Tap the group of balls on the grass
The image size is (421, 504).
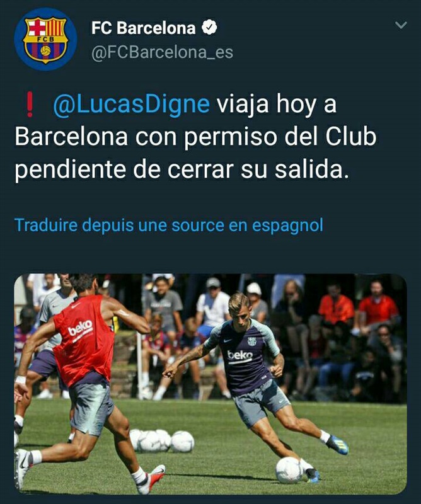(x=162, y=440)
